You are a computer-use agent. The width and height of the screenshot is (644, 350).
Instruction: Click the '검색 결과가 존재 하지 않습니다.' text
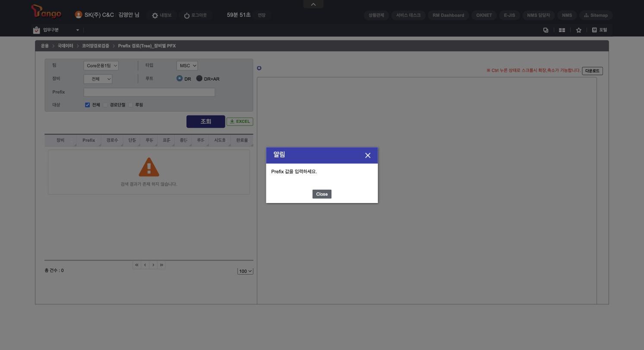click(x=149, y=184)
